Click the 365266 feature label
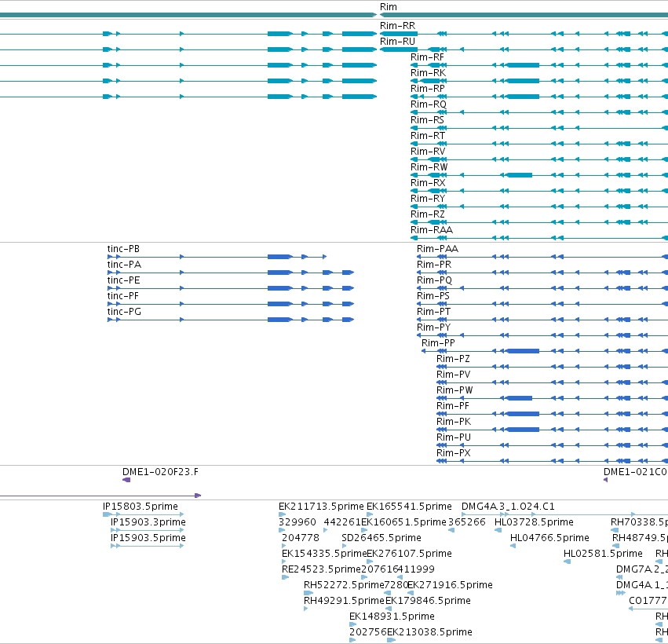 coord(467,522)
